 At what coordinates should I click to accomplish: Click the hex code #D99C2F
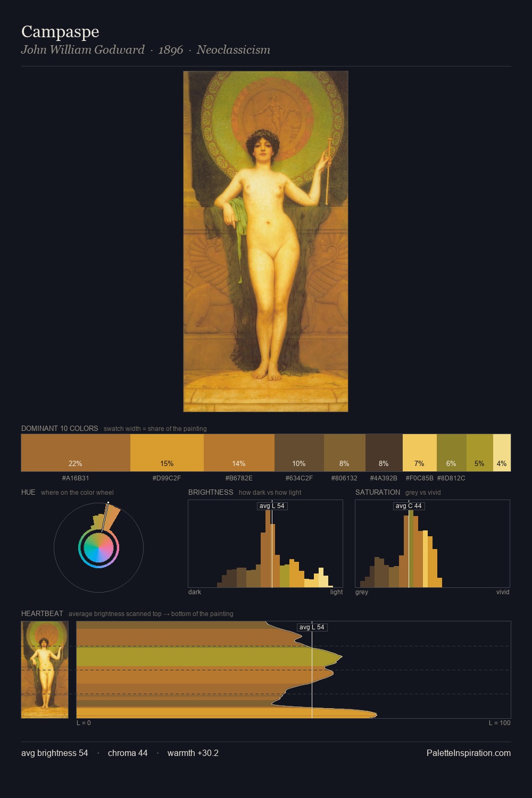[167, 478]
